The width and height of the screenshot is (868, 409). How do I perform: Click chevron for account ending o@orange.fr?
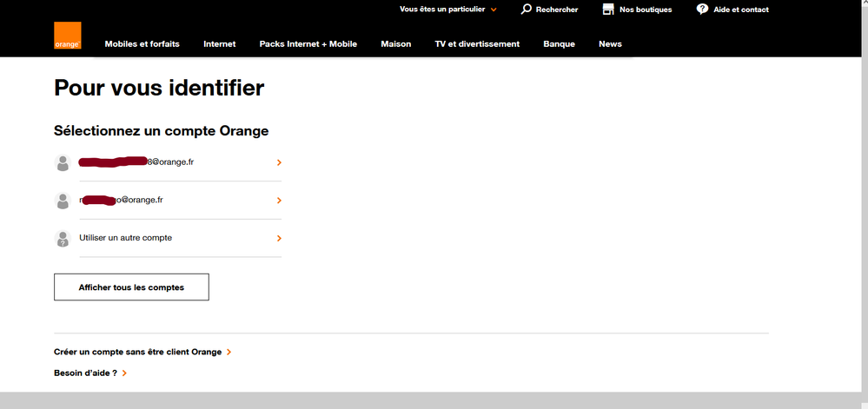click(x=279, y=201)
